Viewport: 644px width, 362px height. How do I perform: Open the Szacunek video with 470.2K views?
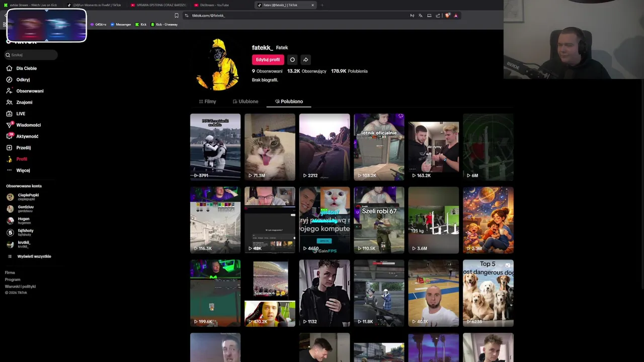pyautogui.click(x=270, y=293)
